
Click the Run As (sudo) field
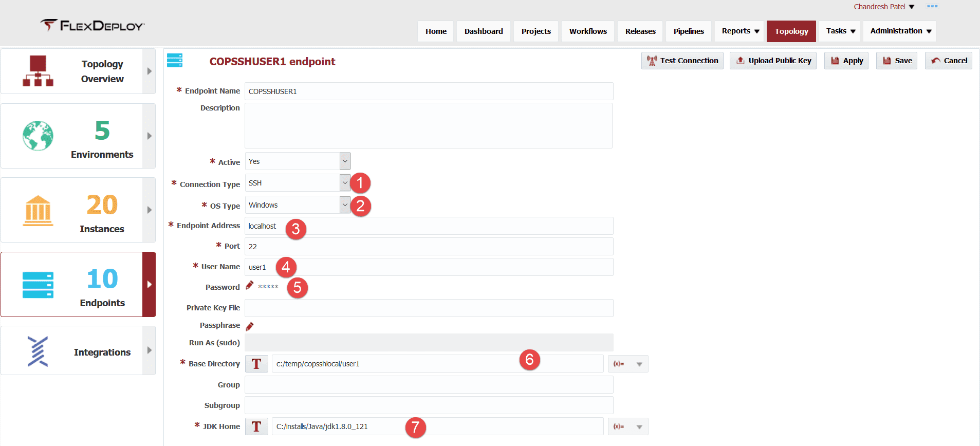(x=429, y=343)
